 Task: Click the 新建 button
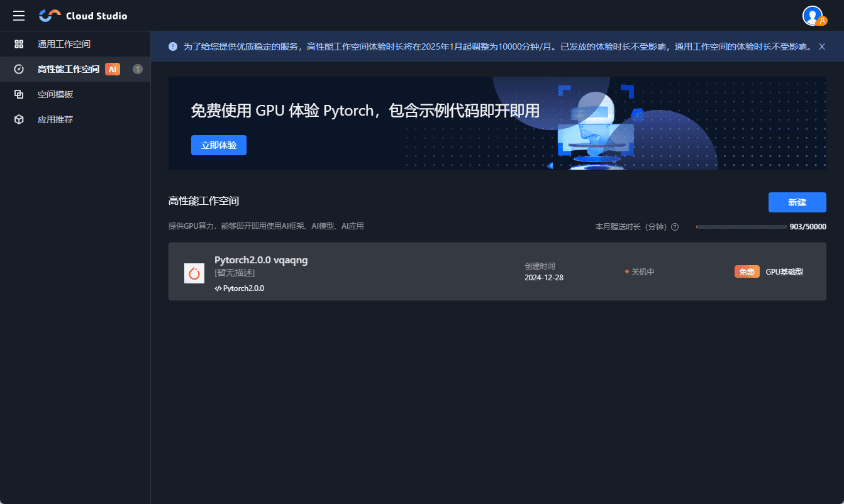797,202
